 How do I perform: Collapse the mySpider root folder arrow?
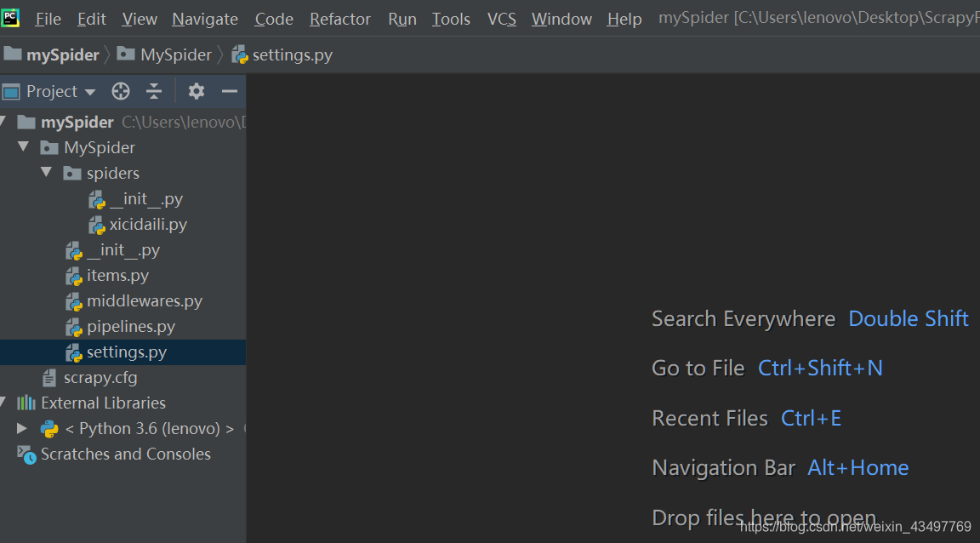[x=3, y=122]
